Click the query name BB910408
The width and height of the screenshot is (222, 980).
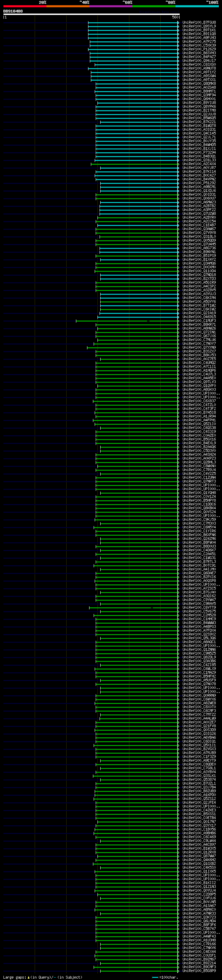coord(13,11)
